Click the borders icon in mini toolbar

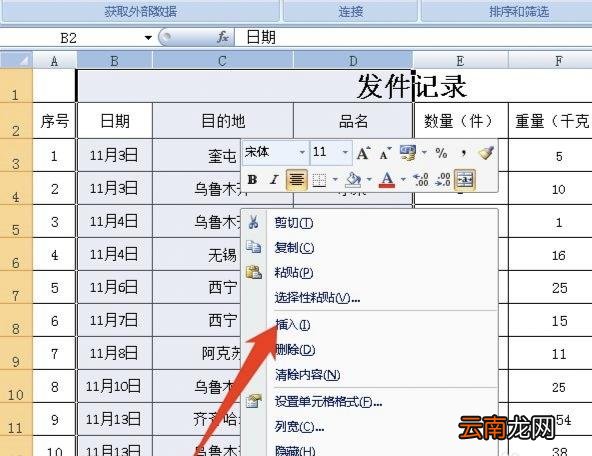pos(319,180)
